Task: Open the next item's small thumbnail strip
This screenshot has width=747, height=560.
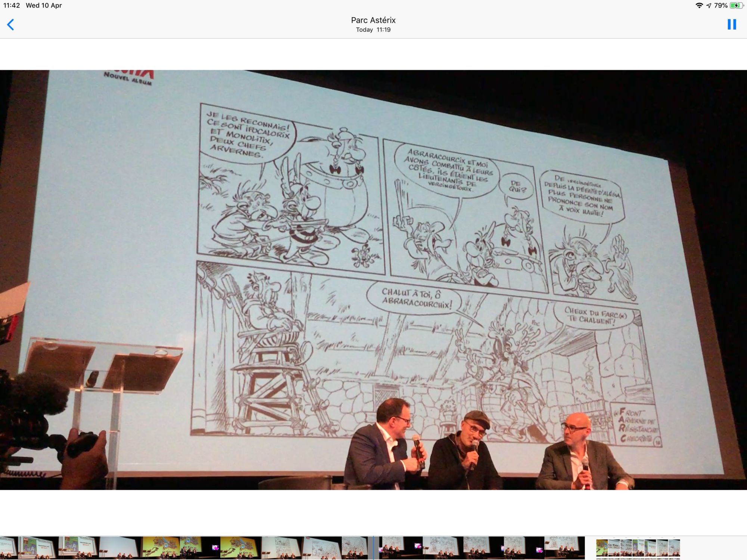Action: click(x=638, y=548)
